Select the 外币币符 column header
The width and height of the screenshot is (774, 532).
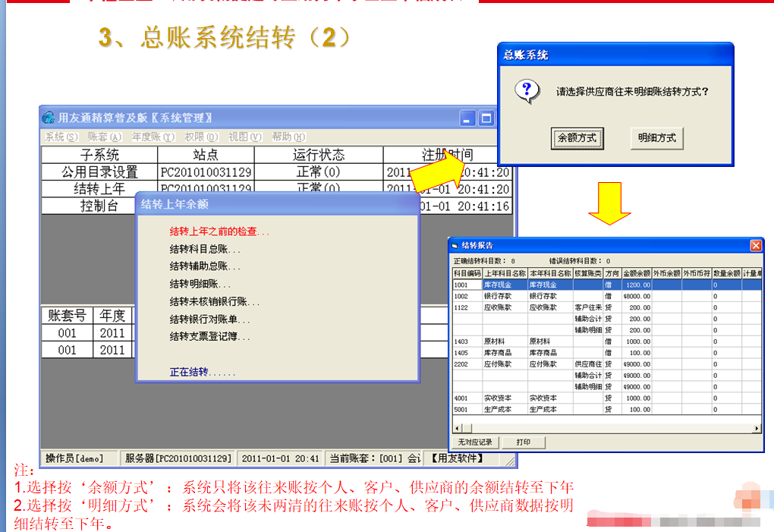tap(697, 273)
